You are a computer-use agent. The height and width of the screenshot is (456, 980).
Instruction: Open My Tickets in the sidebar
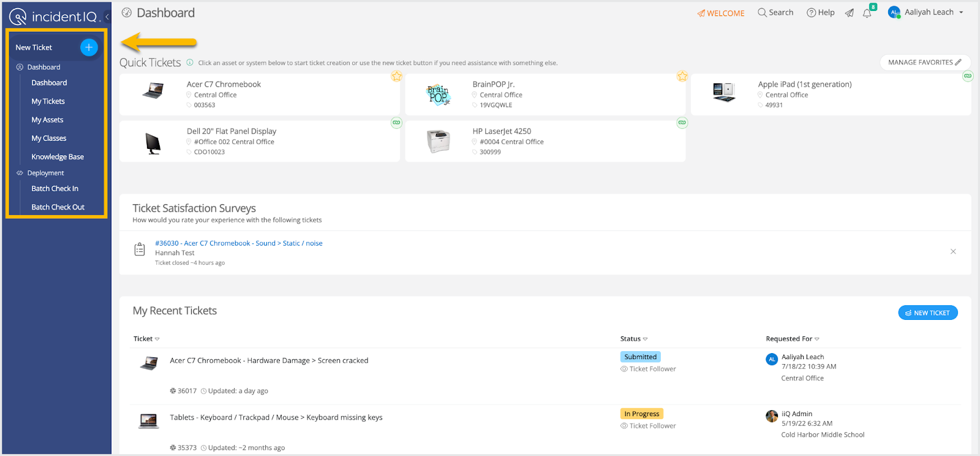pyautogui.click(x=48, y=101)
